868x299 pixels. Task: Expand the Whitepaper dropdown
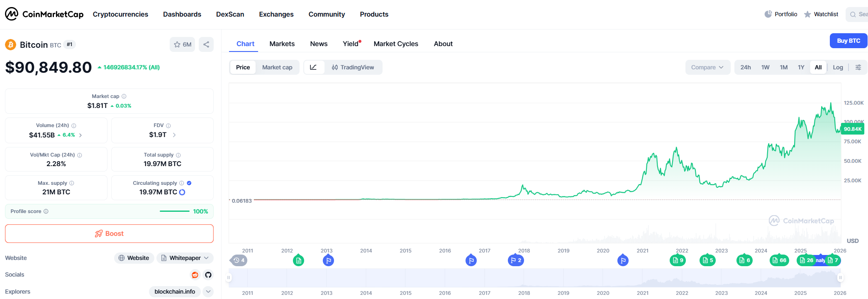[185, 258]
